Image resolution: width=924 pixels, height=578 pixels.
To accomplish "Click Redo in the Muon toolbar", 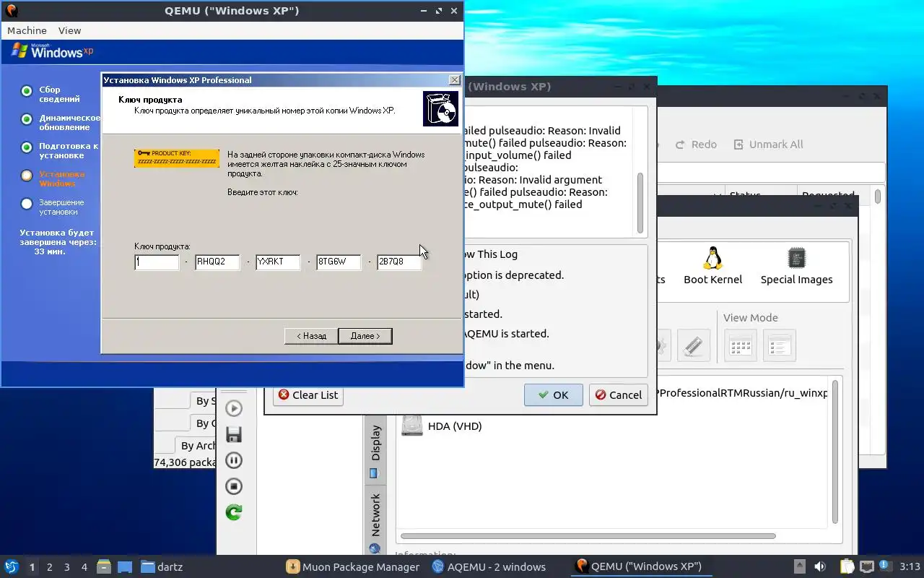I will (x=696, y=144).
